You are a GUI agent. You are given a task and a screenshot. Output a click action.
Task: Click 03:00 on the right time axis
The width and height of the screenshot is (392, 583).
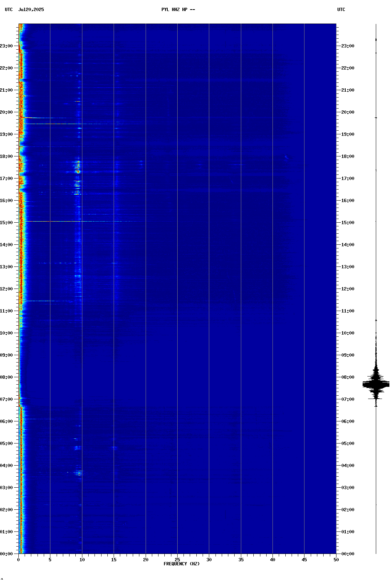[348, 488]
